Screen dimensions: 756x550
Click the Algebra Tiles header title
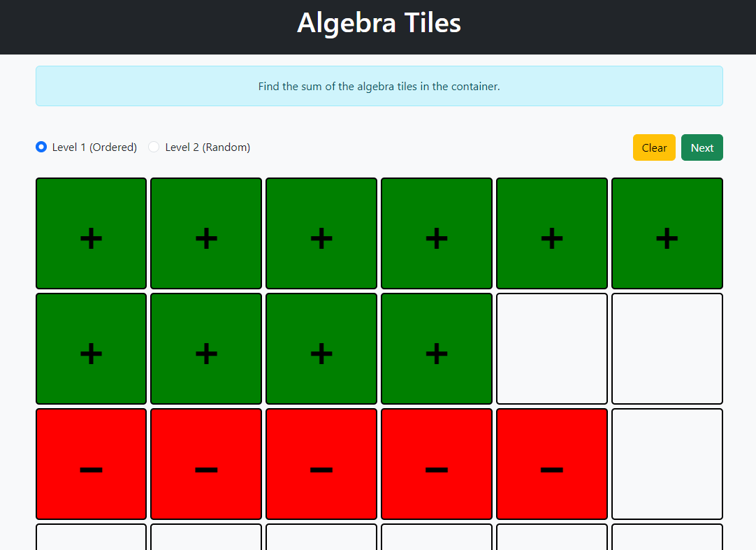[379, 23]
